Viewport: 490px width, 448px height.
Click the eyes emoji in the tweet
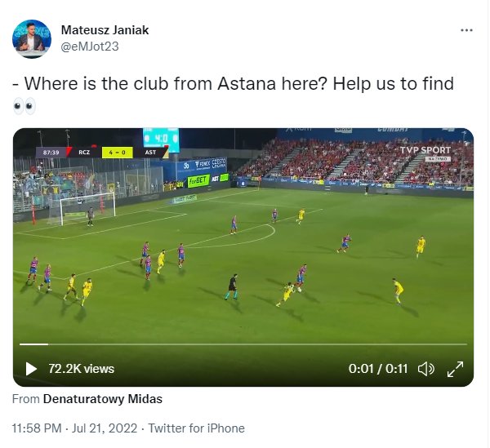pos(24,106)
